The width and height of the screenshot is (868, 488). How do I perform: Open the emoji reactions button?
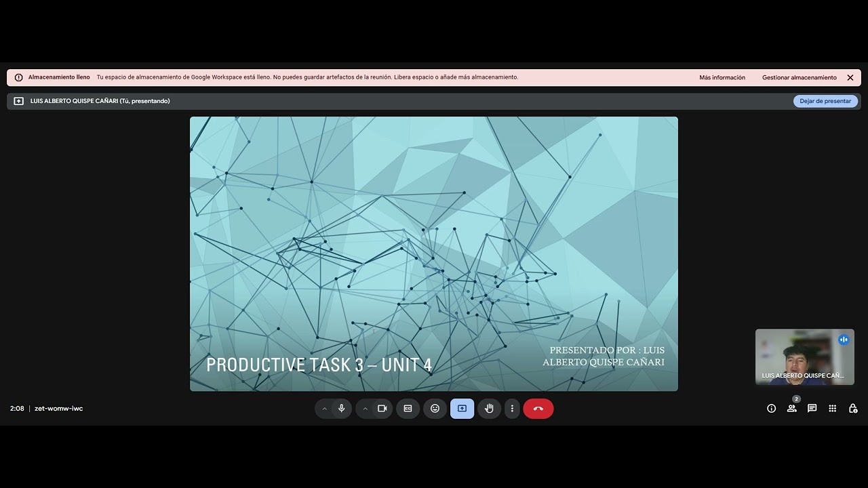click(435, 409)
